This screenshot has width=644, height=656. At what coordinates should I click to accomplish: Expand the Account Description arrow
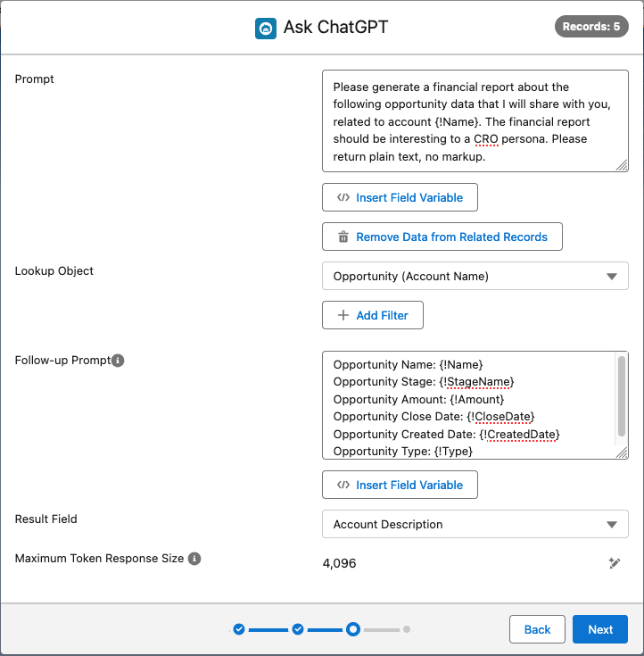(x=612, y=525)
